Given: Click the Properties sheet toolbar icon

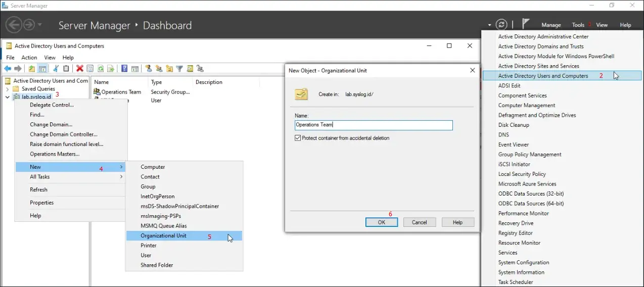Looking at the screenshot, I should [90, 69].
